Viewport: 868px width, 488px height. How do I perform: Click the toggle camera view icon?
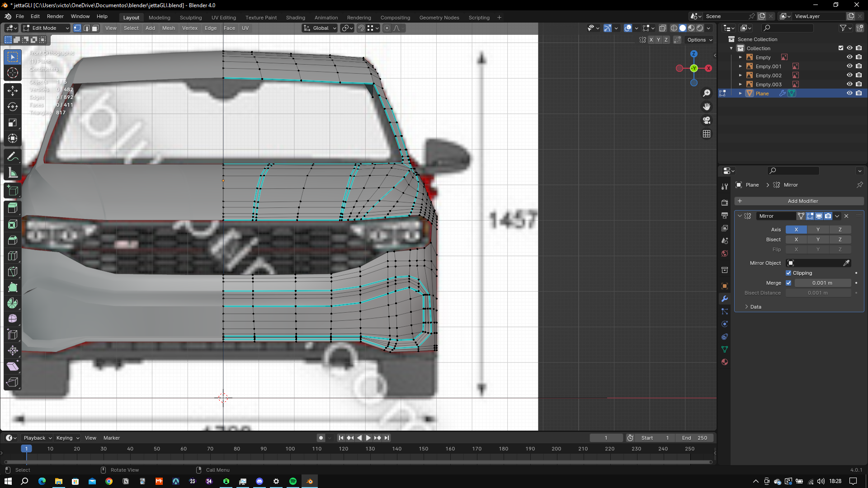(x=707, y=120)
